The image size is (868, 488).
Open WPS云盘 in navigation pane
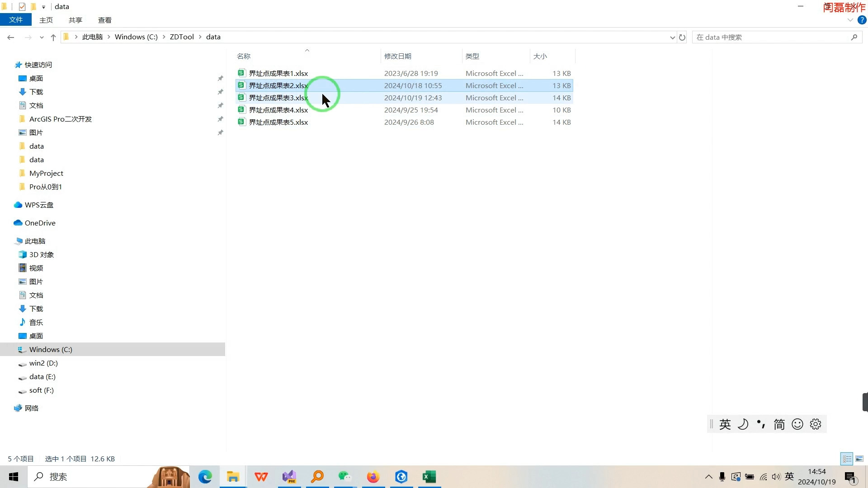(x=39, y=205)
